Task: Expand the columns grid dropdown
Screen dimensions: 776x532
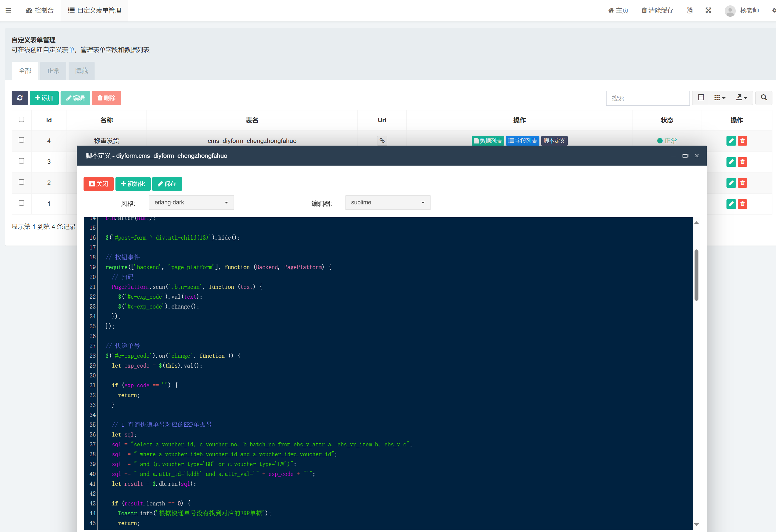Action: tap(720, 98)
